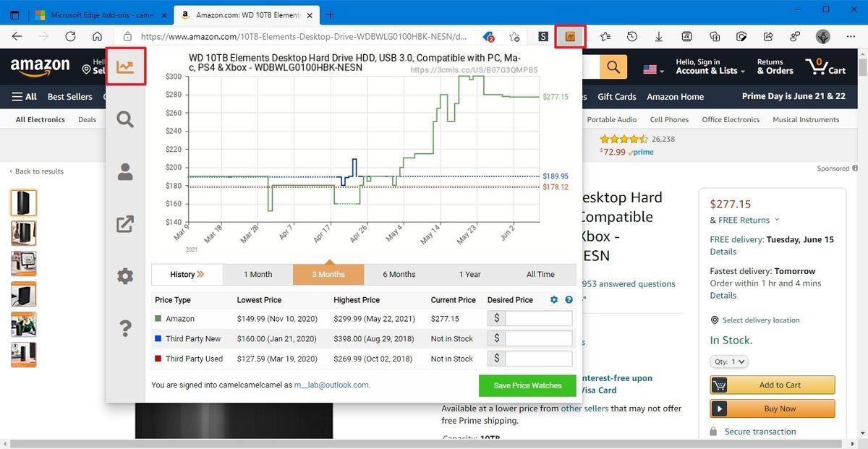Click the external link icon in the sidebar
Image resolution: width=868 pixels, height=449 pixels.
click(x=125, y=224)
